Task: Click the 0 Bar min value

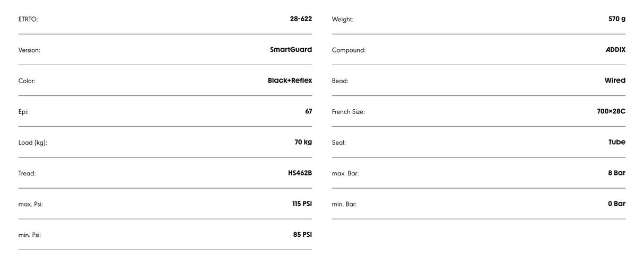Action: [617, 203]
